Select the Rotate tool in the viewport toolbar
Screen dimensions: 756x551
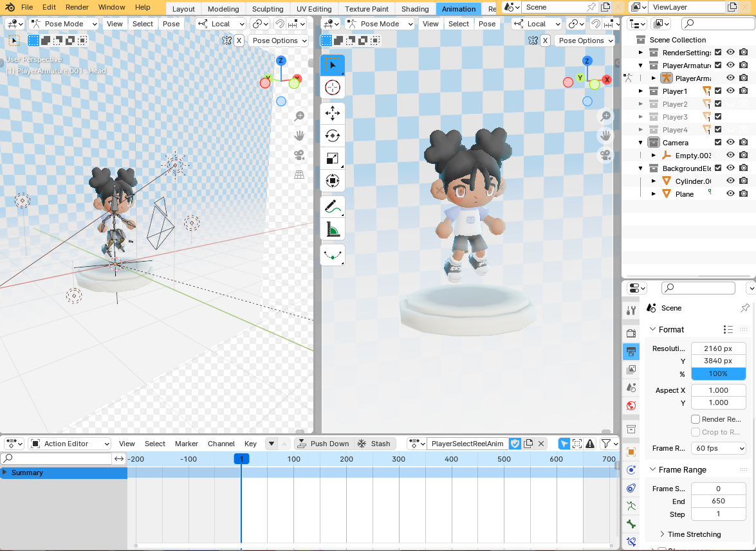tap(332, 135)
